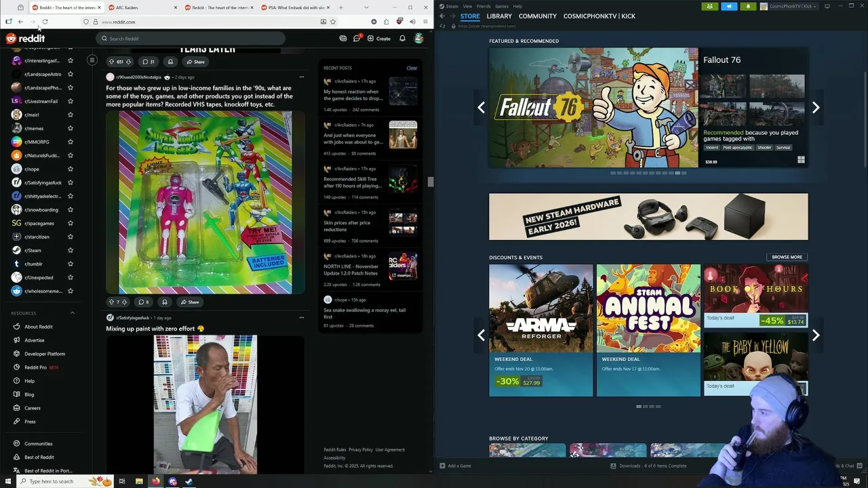Open overflow menu on r/Satisfyingasfuck post

(x=302, y=317)
